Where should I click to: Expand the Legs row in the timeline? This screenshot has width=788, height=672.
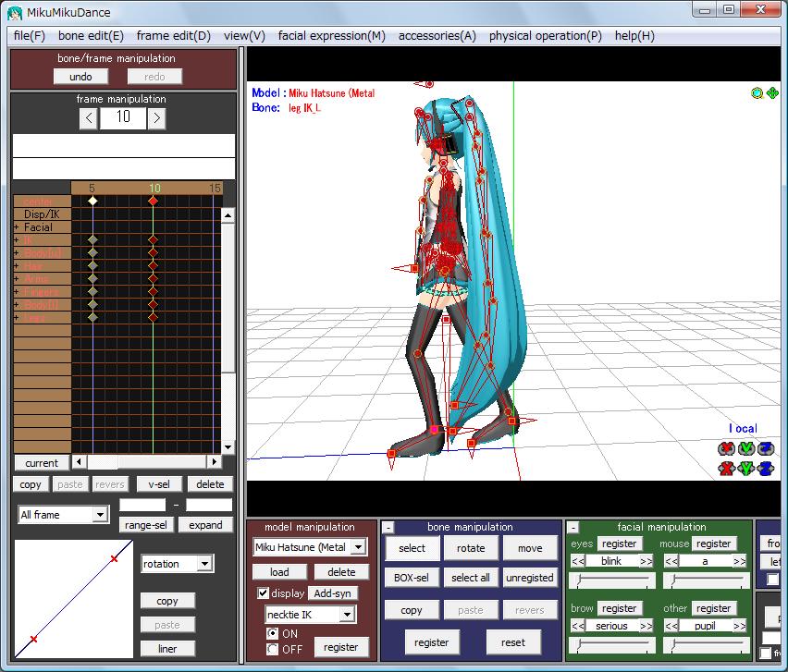[17, 317]
